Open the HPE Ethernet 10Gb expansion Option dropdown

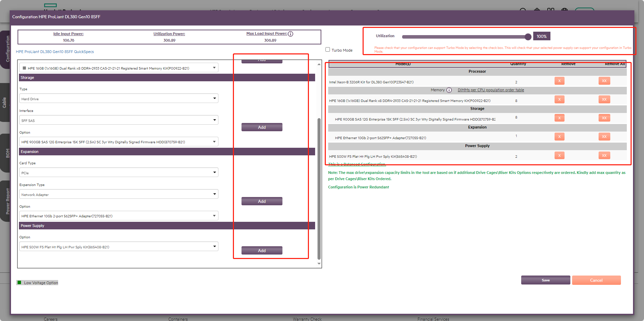coord(119,216)
